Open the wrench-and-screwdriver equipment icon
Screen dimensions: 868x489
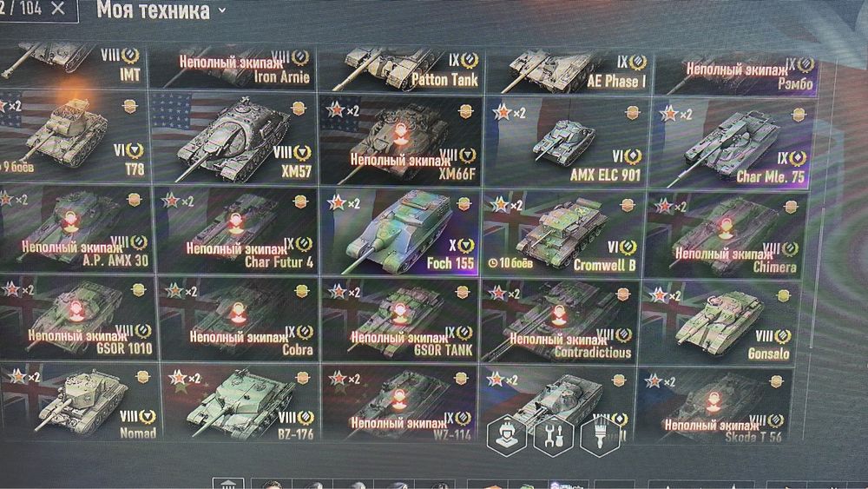pyautogui.click(x=554, y=436)
